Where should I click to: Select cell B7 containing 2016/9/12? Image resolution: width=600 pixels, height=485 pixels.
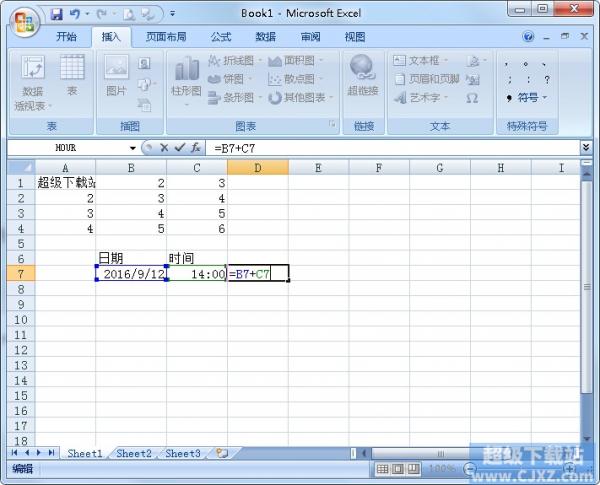click(x=131, y=273)
